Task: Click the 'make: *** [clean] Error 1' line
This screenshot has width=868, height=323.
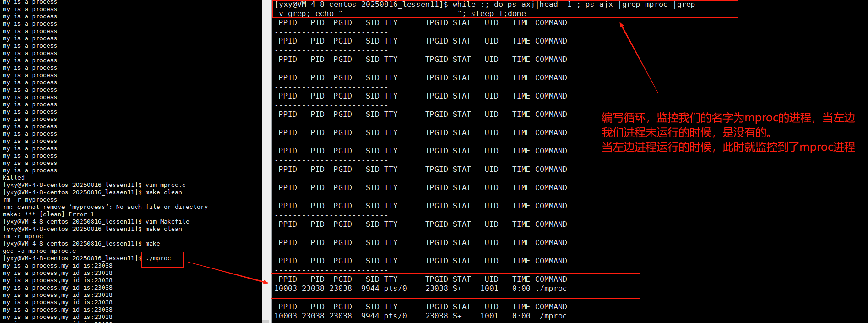Action: click(x=49, y=214)
